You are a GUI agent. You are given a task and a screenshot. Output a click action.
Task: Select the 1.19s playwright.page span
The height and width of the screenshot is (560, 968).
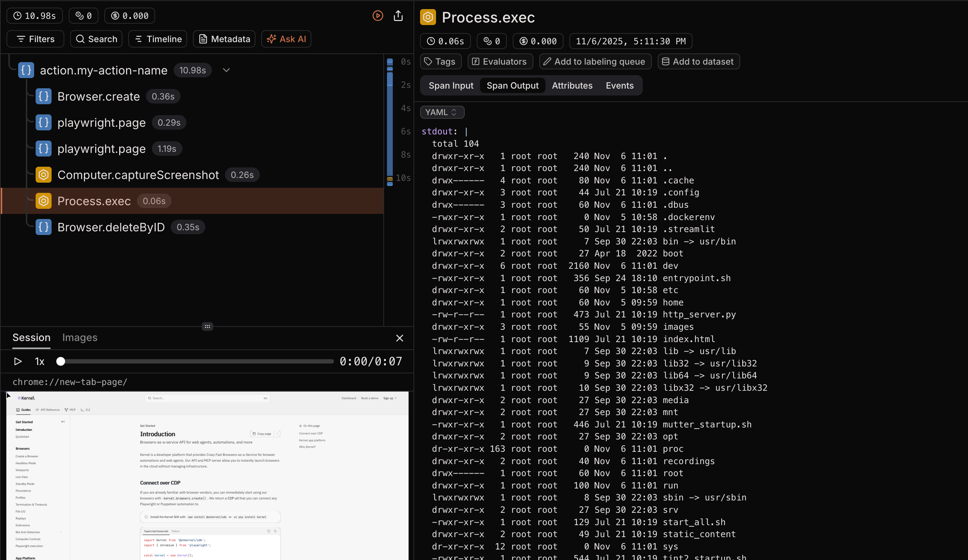click(x=102, y=149)
